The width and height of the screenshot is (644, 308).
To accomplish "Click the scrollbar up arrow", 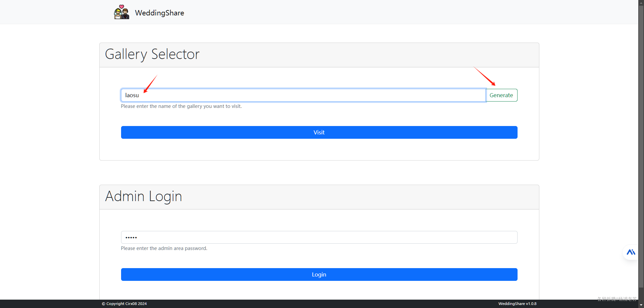I will pyautogui.click(x=641, y=2).
